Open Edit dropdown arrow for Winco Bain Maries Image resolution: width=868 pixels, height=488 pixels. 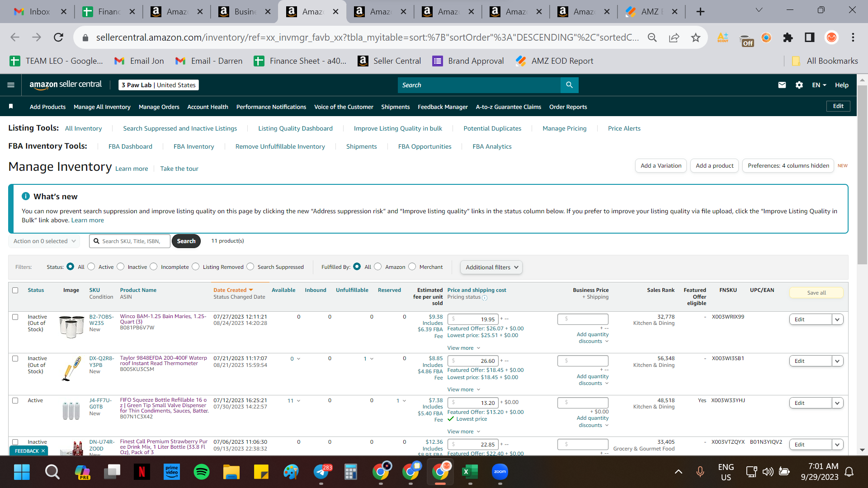click(838, 319)
